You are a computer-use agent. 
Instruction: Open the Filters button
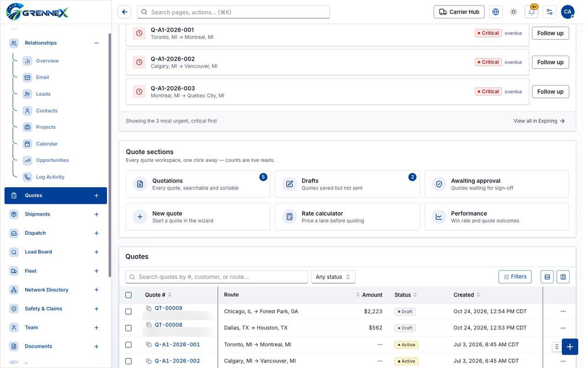pyautogui.click(x=515, y=277)
